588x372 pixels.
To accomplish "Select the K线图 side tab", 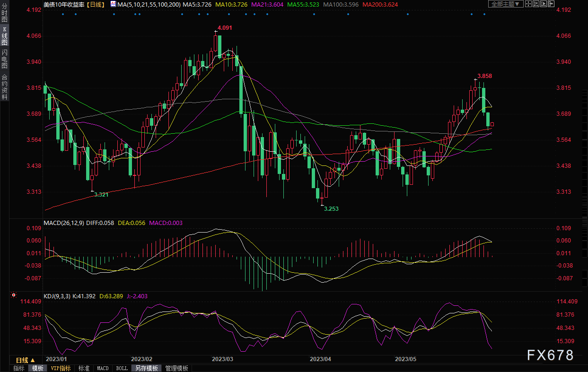I will [x=4, y=36].
